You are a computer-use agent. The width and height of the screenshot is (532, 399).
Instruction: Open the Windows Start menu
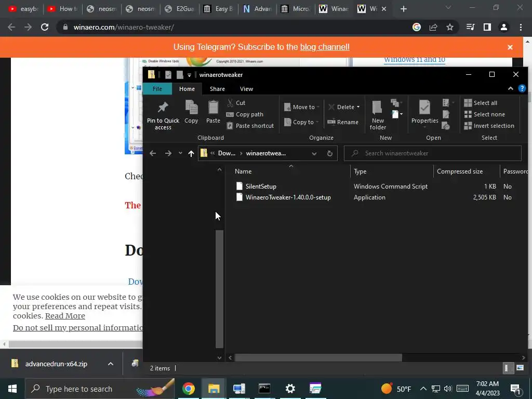(x=12, y=389)
